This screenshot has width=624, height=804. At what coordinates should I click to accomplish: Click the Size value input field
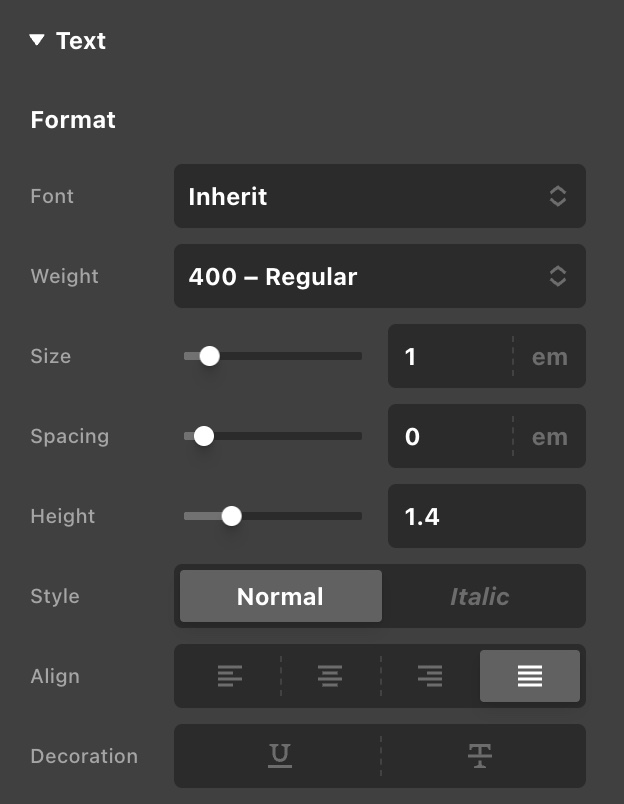coord(450,357)
